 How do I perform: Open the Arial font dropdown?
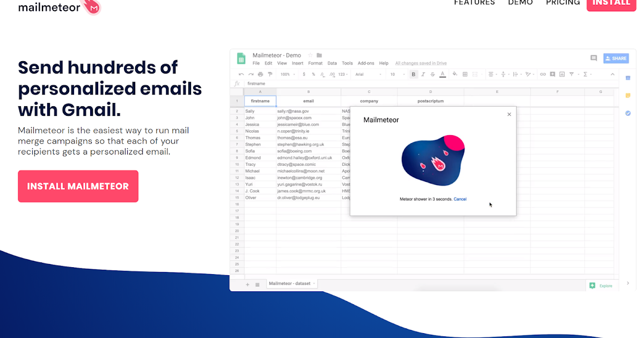369,74
